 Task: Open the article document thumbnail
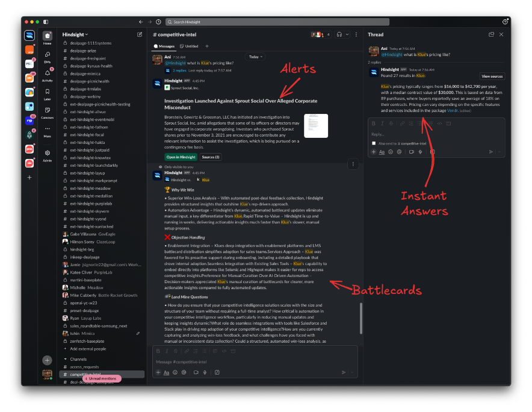[316, 126]
